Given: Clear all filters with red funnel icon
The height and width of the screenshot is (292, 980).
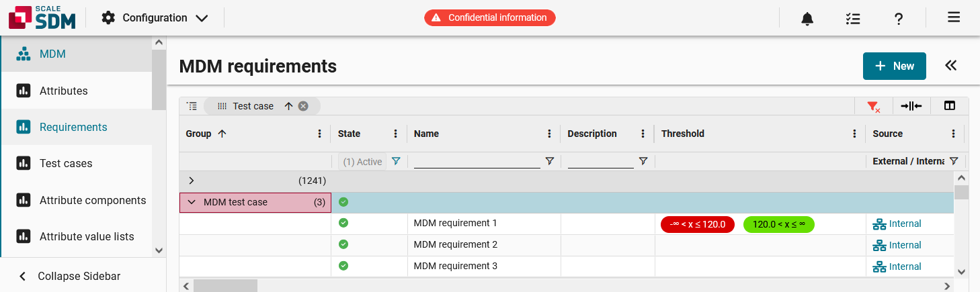Looking at the screenshot, I should coord(873,106).
